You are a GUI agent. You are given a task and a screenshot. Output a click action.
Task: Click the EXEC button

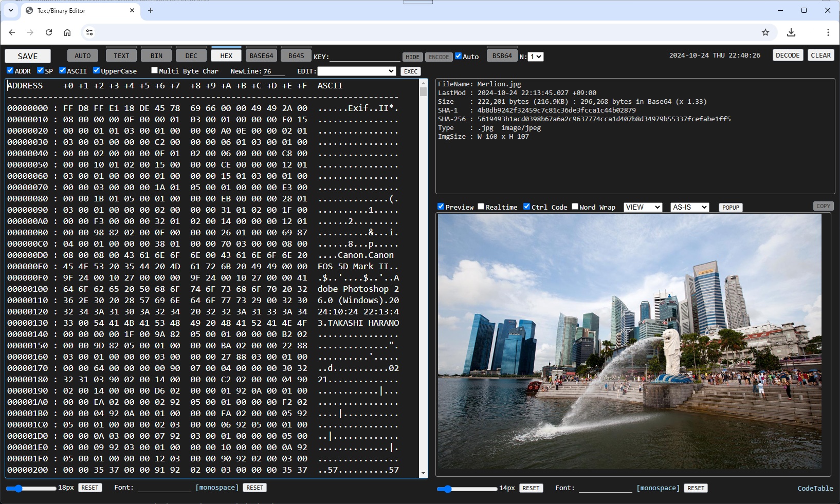click(x=410, y=71)
